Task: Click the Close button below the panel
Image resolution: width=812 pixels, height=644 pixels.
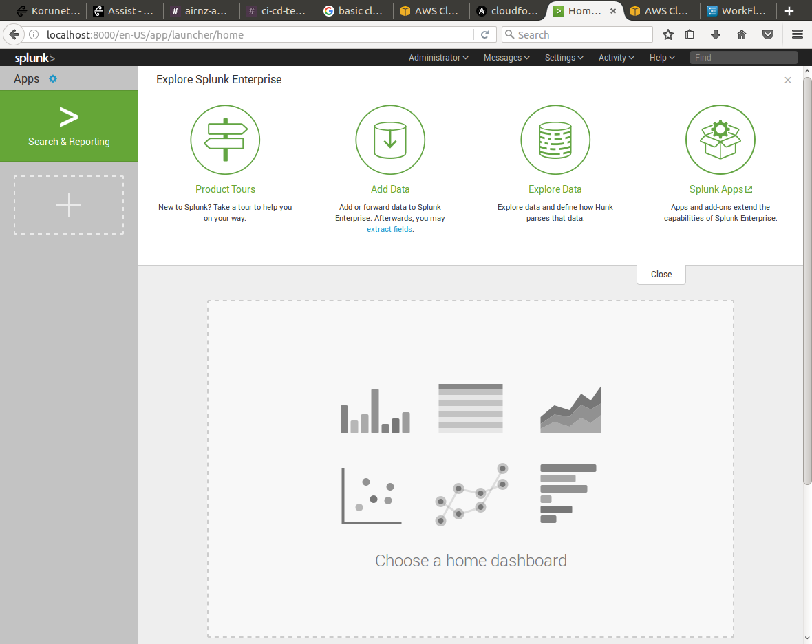Action: (661, 275)
